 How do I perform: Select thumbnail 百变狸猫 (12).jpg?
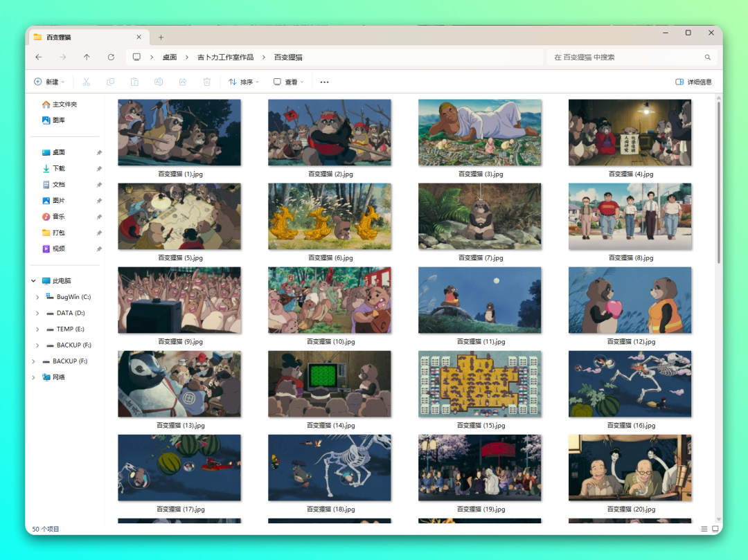tap(630, 300)
